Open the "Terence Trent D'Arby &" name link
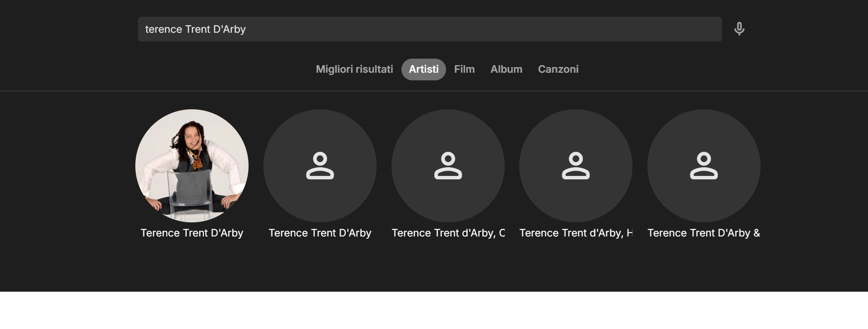This screenshot has height=329, width=868. pos(704,233)
